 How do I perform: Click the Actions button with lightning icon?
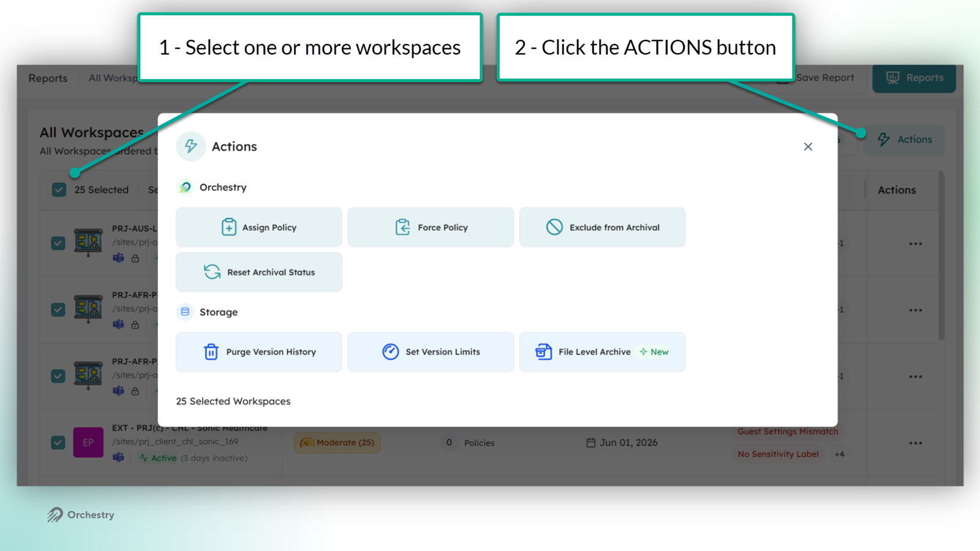point(904,140)
